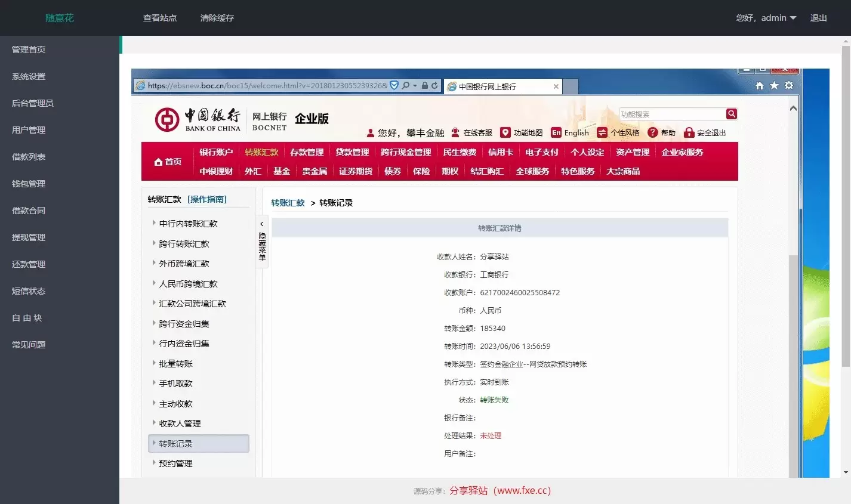Click the 安全退出 lock icon
851x504 pixels.
(689, 132)
